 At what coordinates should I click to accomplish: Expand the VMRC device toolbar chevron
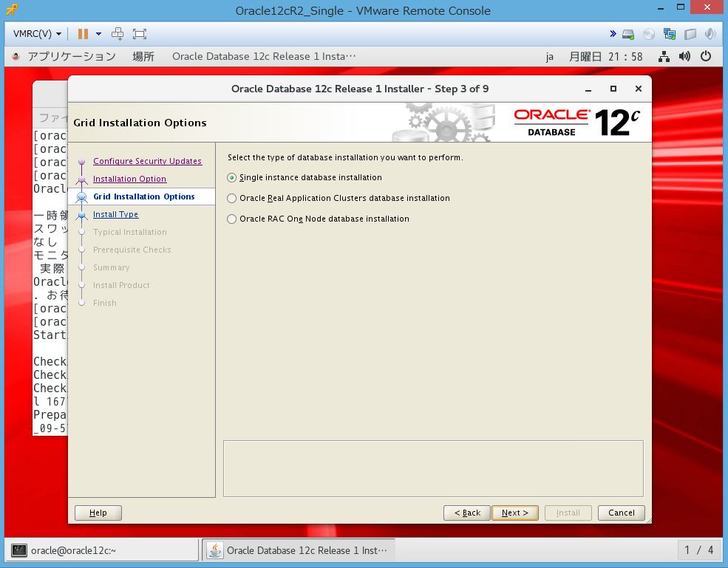(x=613, y=34)
